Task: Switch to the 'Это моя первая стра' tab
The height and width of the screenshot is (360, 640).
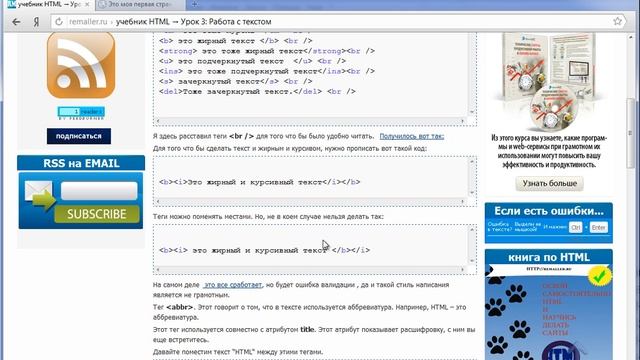Action: click(140, 4)
